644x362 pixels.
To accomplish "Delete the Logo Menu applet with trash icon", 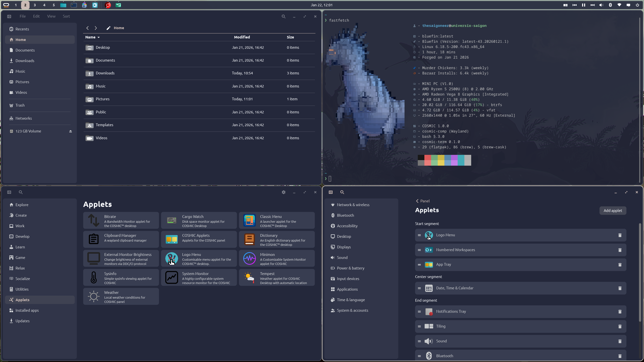I will click(x=620, y=235).
